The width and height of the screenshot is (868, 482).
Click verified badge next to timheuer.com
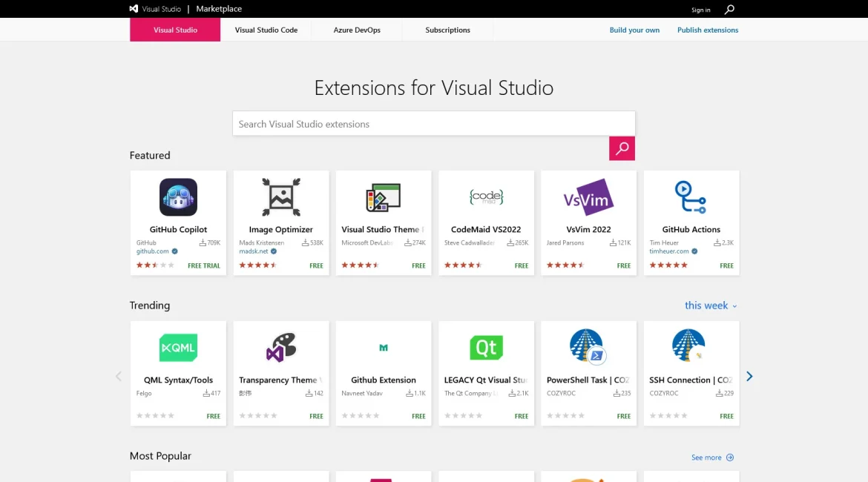[694, 251]
